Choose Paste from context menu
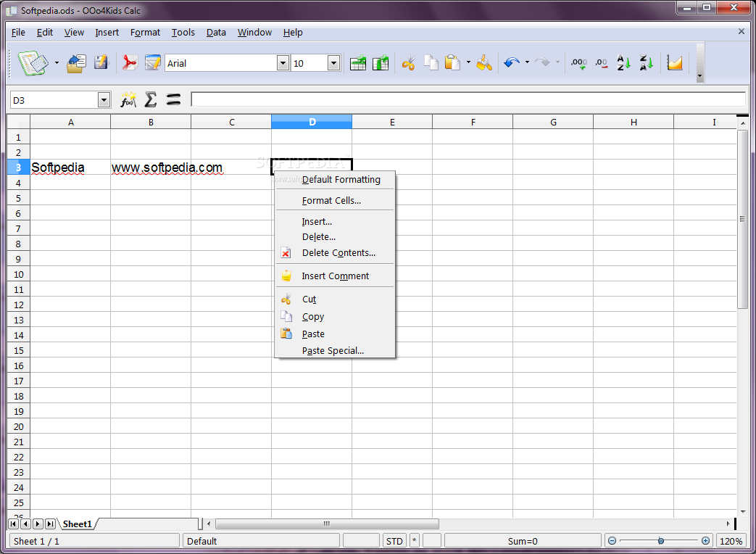Screen dimensions: 756x554 coord(335,334)
